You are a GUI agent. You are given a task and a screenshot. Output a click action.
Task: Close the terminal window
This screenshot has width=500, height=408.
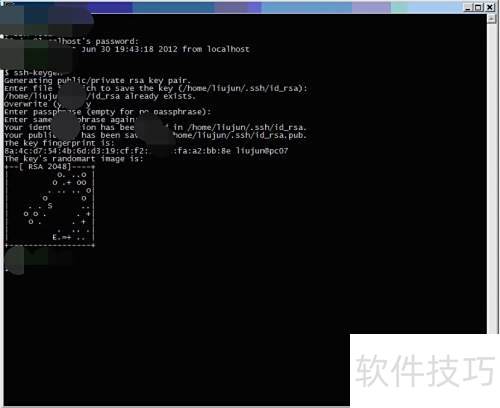490,7
